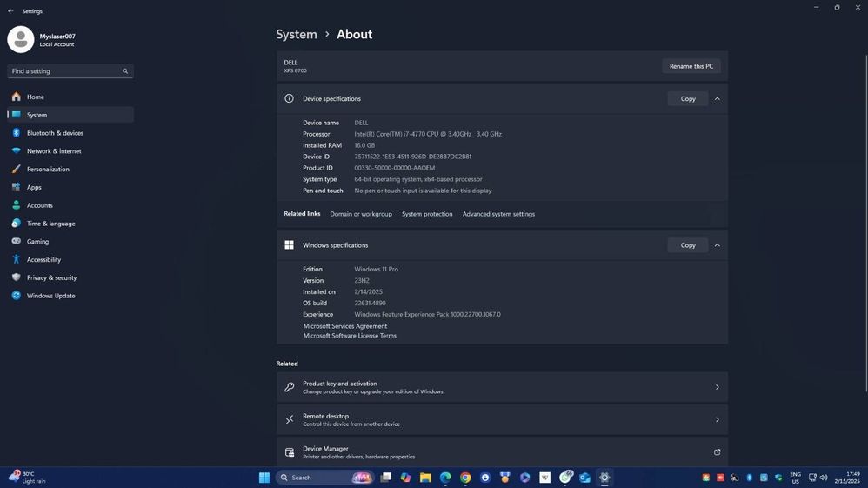Open the System protection link
The width and height of the screenshot is (868, 488).
427,214
